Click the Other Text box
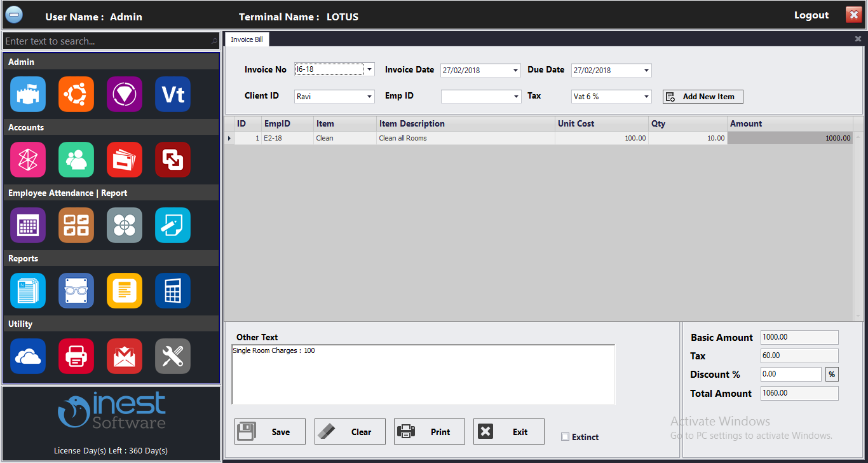 423,375
